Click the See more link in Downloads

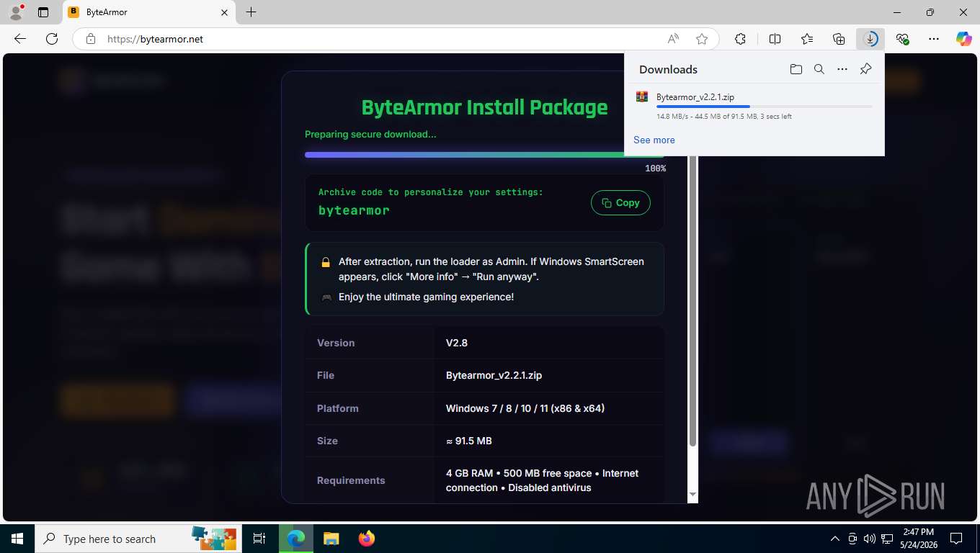[654, 140]
